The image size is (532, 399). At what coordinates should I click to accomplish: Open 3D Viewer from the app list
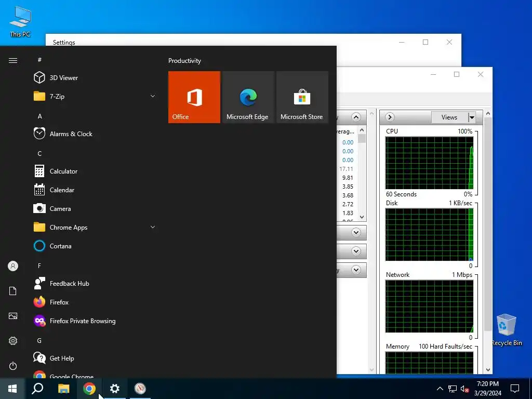pos(95,78)
